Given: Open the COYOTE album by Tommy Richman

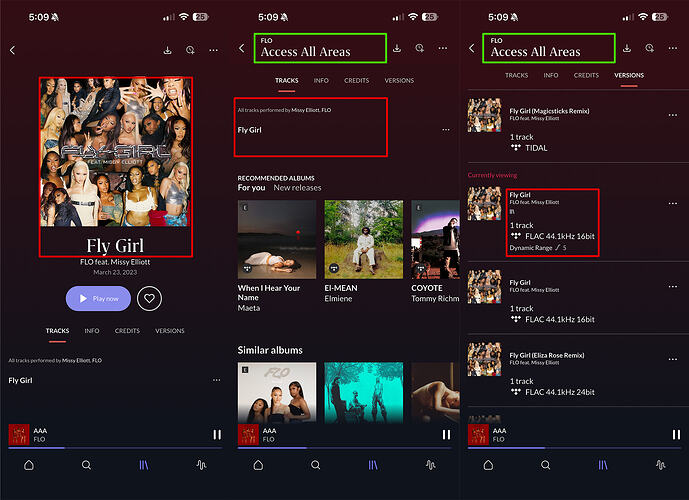Looking at the screenshot, I should tap(435, 239).
